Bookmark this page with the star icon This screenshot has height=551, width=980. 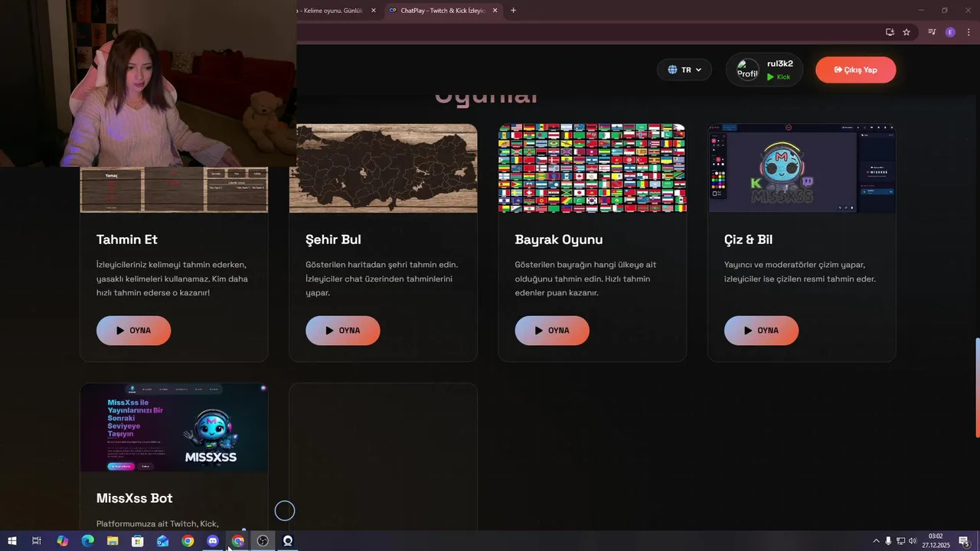(906, 32)
